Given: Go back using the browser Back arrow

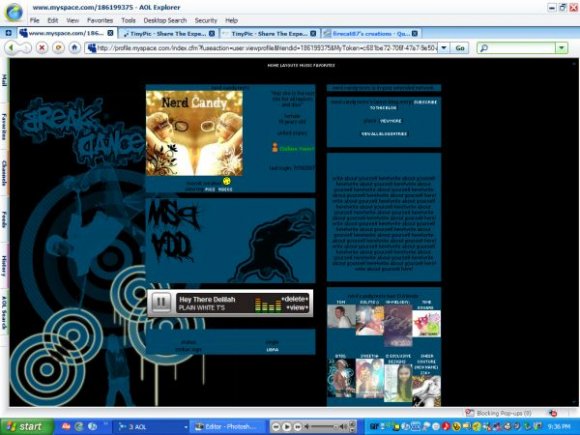Looking at the screenshot, I should click(x=11, y=48).
